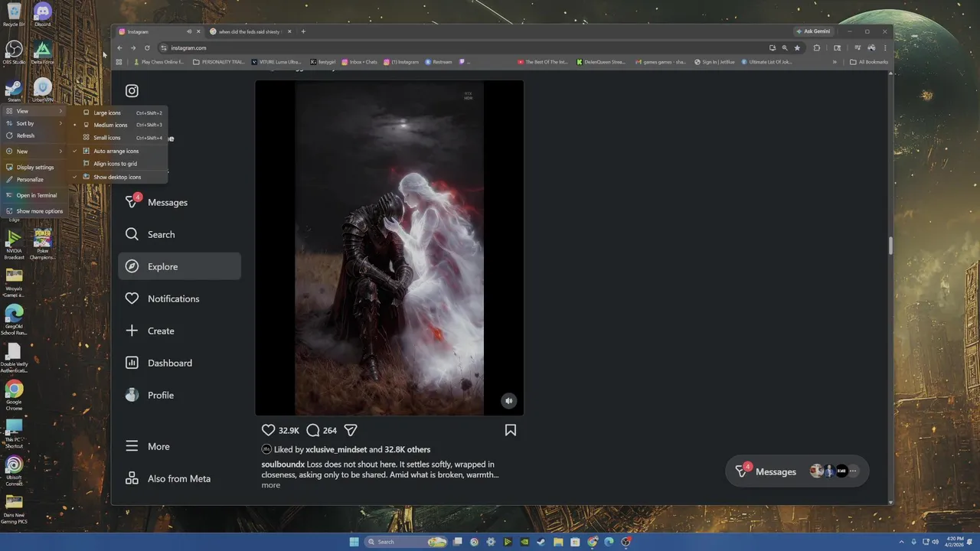The height and width of the screenshot is (551, 980).
Task: Expand View submenu in context menu
Action: pos(34,111)
